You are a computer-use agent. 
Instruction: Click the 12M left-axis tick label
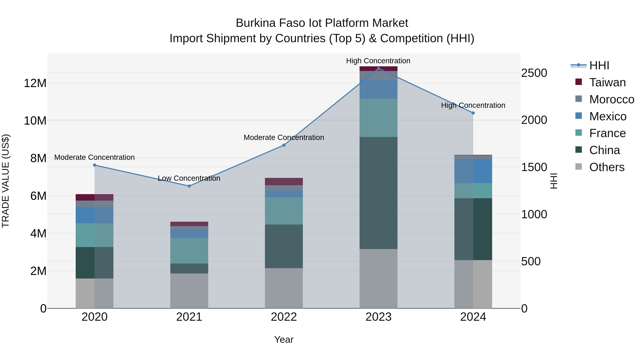tap(35, 83)
